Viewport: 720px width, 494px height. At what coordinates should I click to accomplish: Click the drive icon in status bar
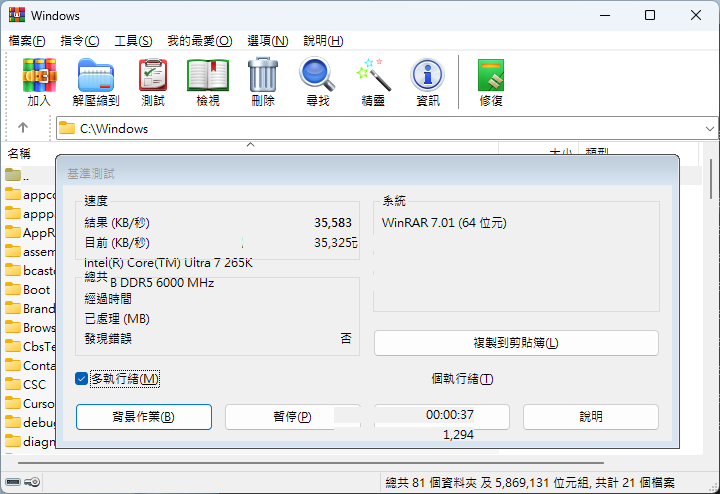[x=13, y=482]
